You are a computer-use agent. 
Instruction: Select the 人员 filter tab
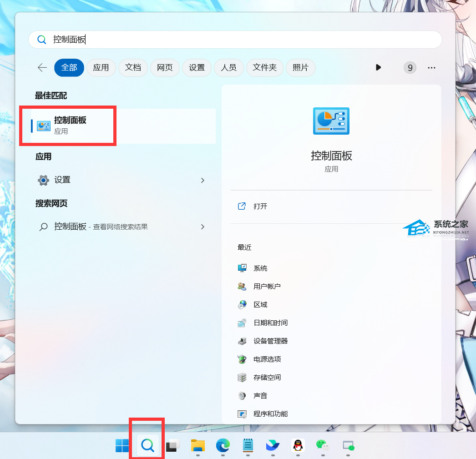[228, 67]
